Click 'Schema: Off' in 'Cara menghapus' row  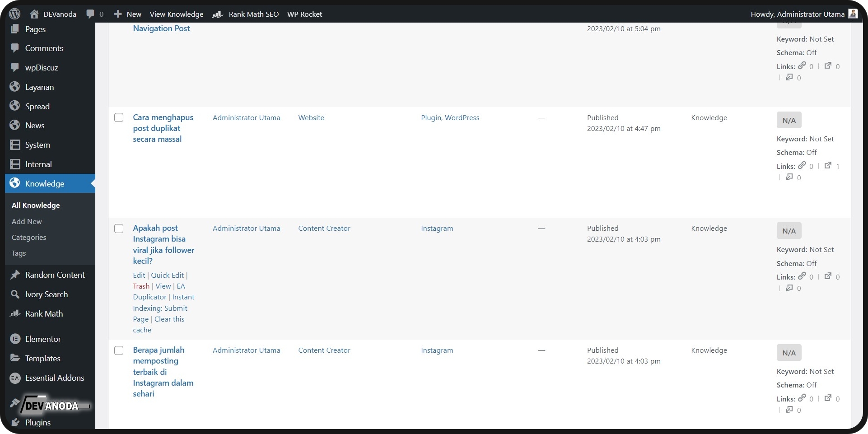797,152
